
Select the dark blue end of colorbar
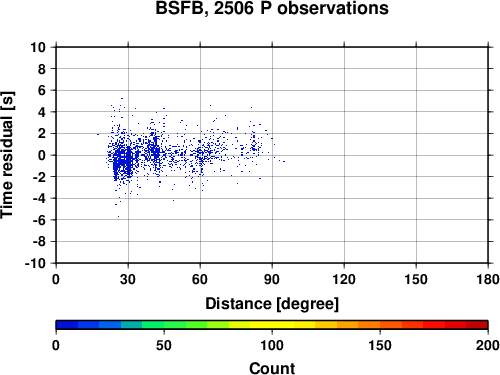click(x=67, y=325)
